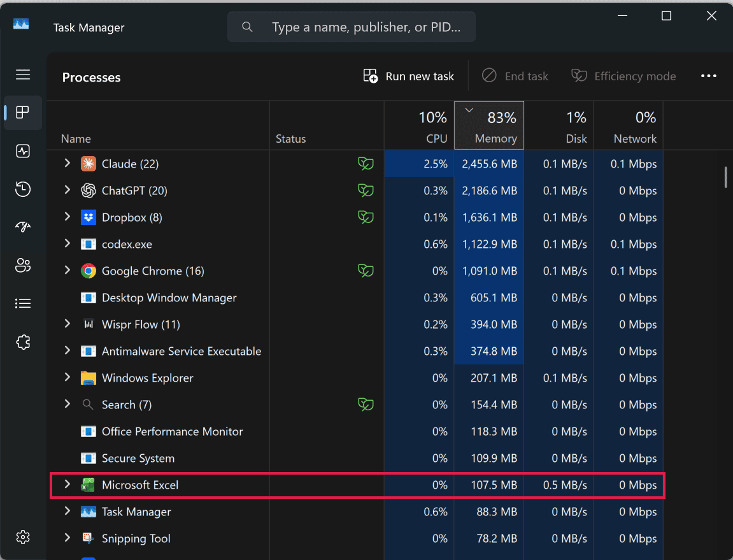Image resolution: width=733 pixels, height=560 pixels.
Task: Expand the Microsoft Excel process
Action: (68, 484)
